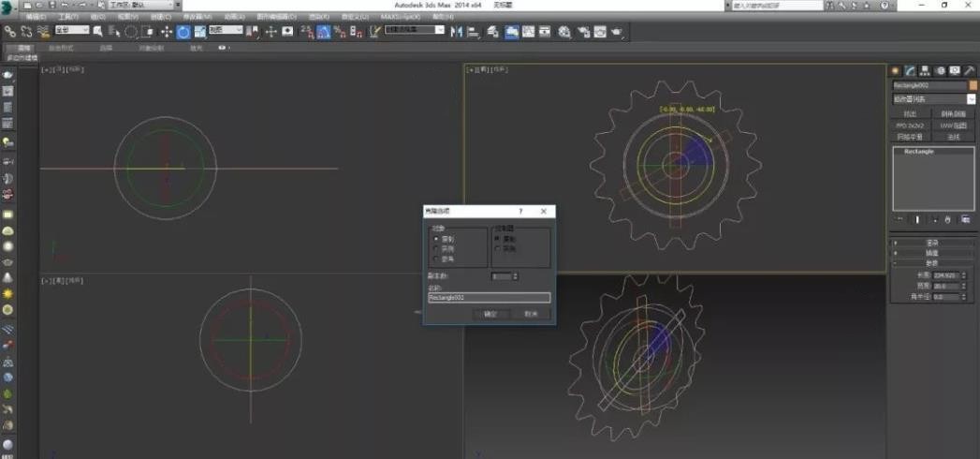The image size is (980, 459).
Task: Expand the Interpolation rollout
Action: 932,253
